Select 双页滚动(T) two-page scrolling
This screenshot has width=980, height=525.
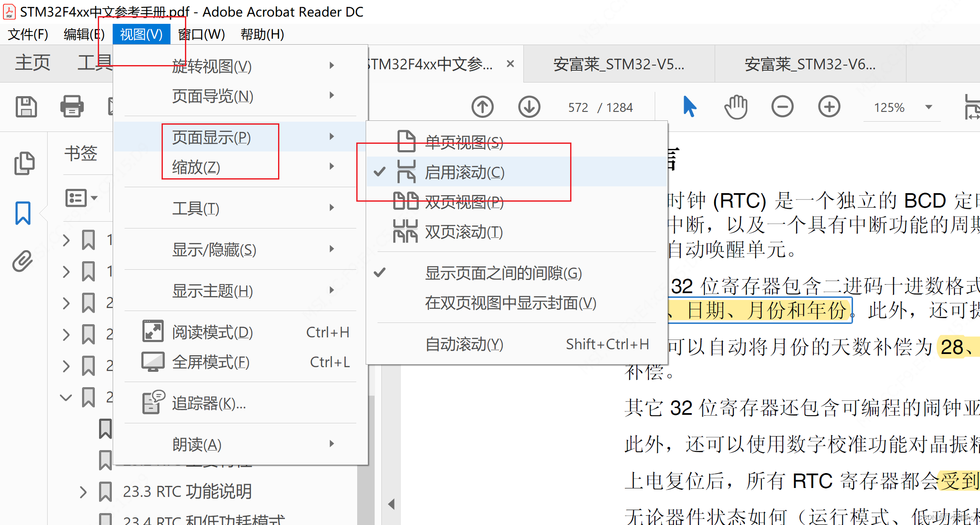point(517,231)
